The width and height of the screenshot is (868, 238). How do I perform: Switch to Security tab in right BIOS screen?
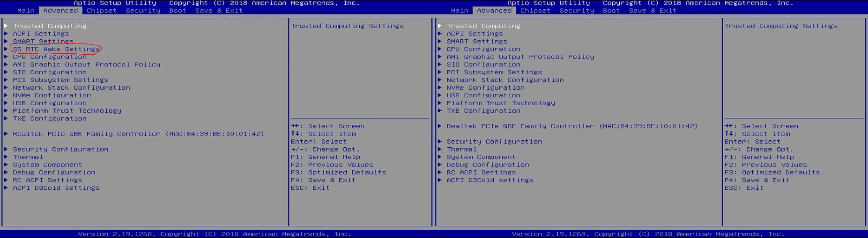pyautogui.click(x=577, y=10)
